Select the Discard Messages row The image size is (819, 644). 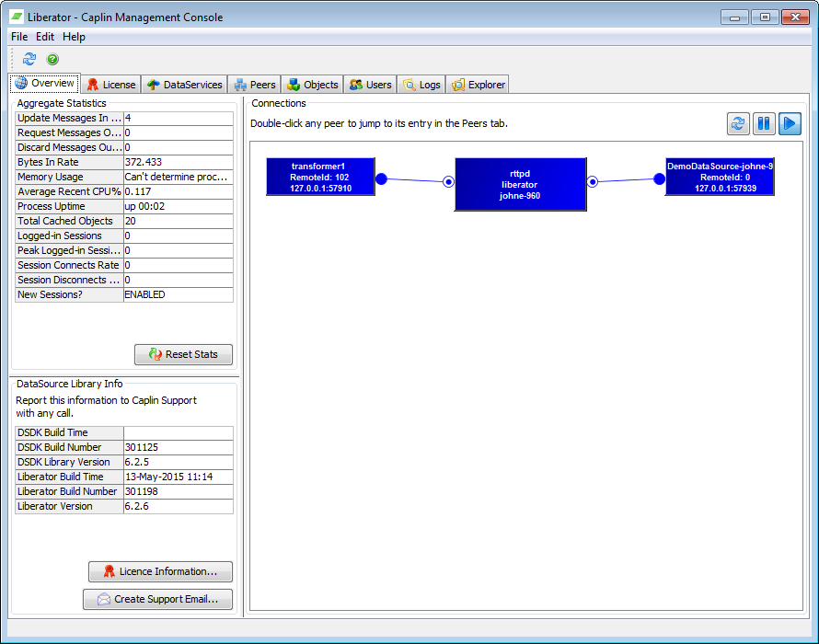click(124, 147)
